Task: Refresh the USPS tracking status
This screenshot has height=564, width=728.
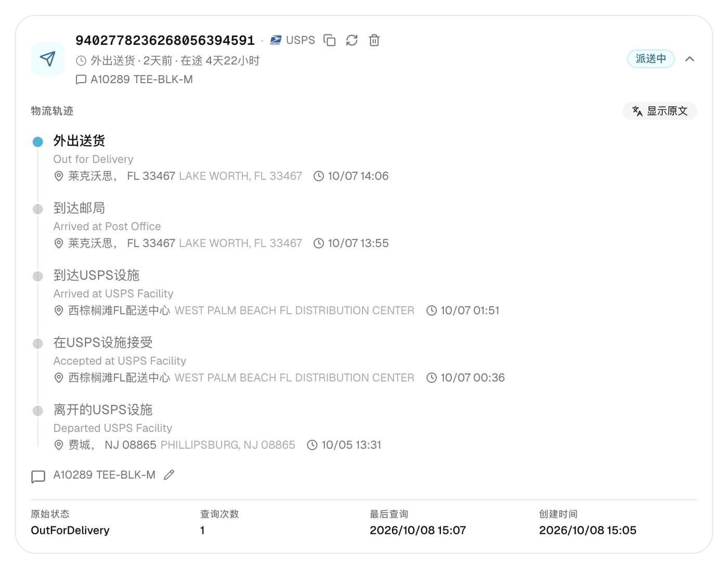Action: pyautogui.click(x=352, y=40)
